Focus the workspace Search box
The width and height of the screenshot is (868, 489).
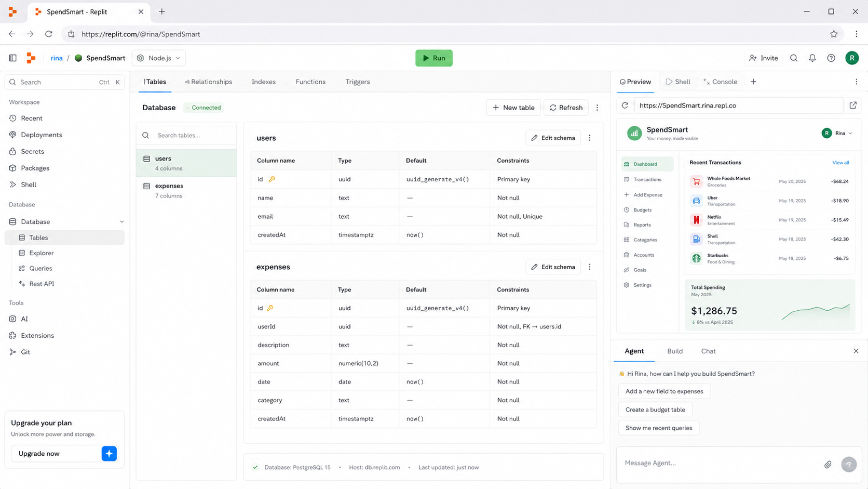[65, 83]
